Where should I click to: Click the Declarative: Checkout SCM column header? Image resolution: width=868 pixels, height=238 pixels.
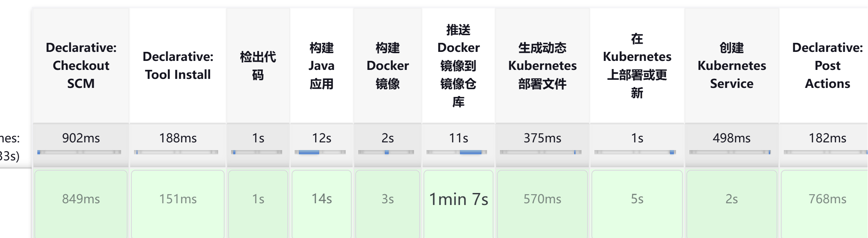coord(81,66)
